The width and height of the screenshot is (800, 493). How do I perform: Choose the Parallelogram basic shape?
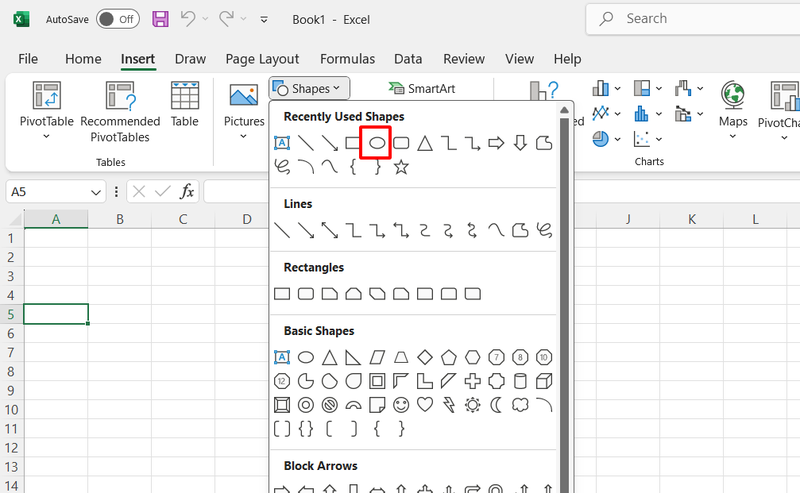tap(377, 357)
